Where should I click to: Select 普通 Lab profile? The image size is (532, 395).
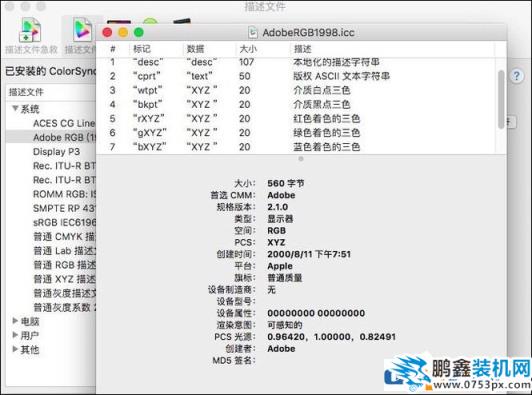64,251
